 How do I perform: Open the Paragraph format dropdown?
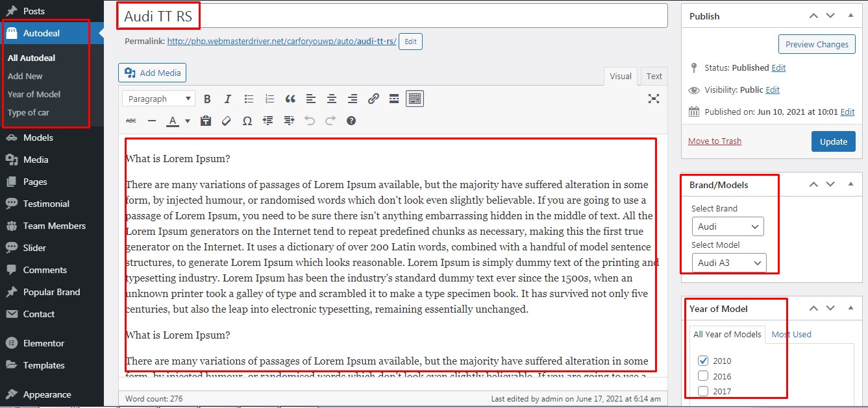(159, 99)
